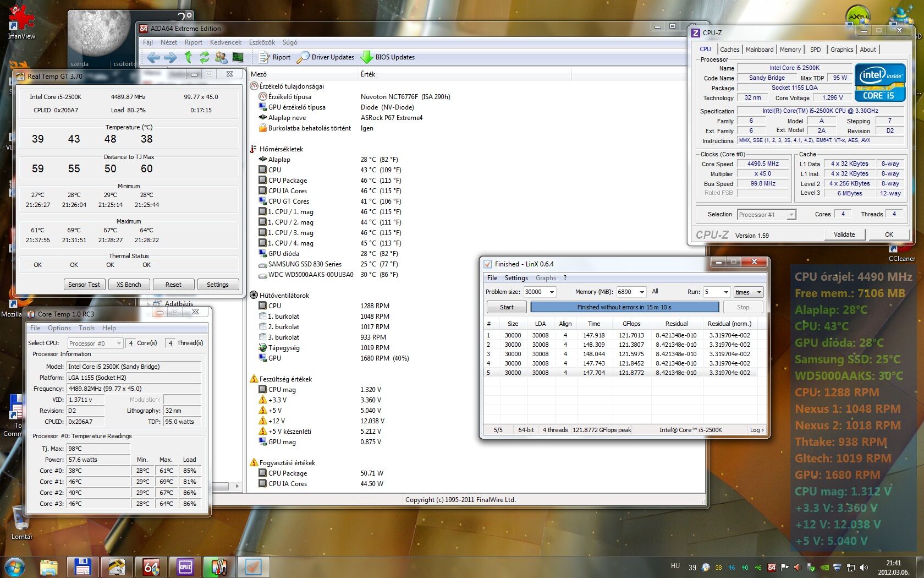Open the Riport toolbar button
The height and width of the screenshot is (578, 924).
274,57
